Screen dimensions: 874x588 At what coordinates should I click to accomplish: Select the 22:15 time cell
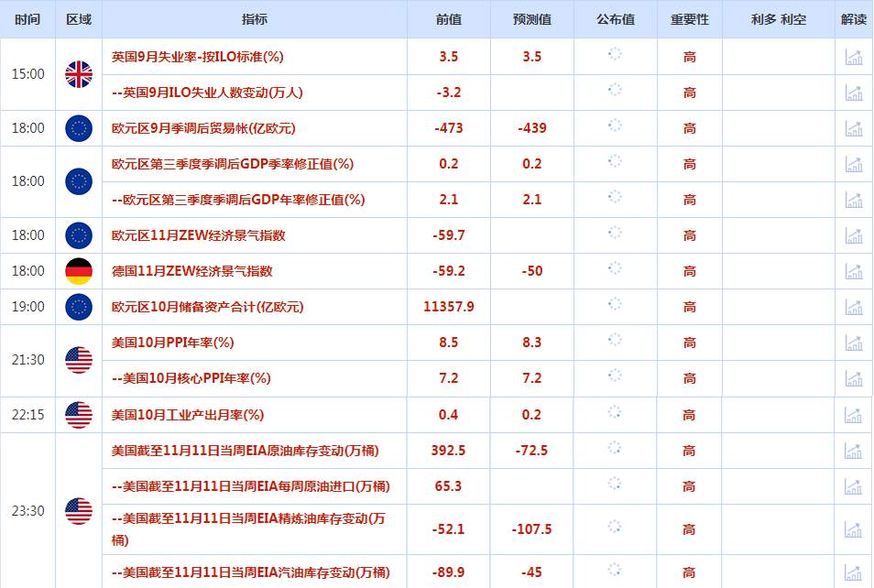pyautogui.click(x=27, y=415)
